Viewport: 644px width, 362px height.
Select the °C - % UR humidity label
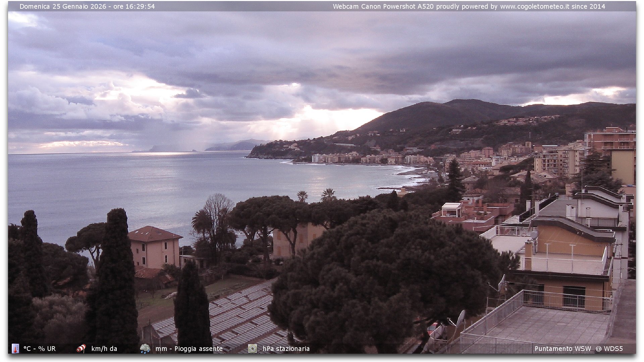coord(40,349)
